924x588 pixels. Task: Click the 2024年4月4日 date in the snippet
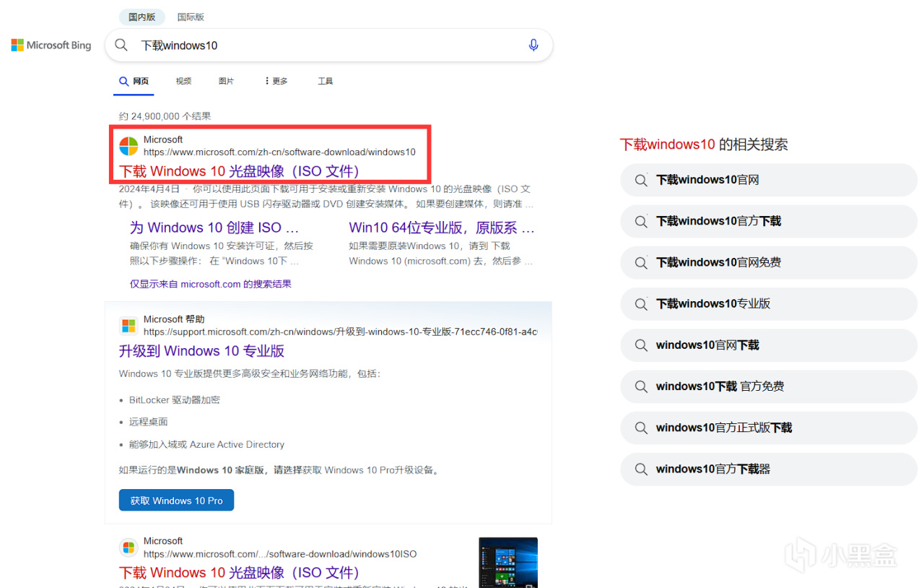149,189
